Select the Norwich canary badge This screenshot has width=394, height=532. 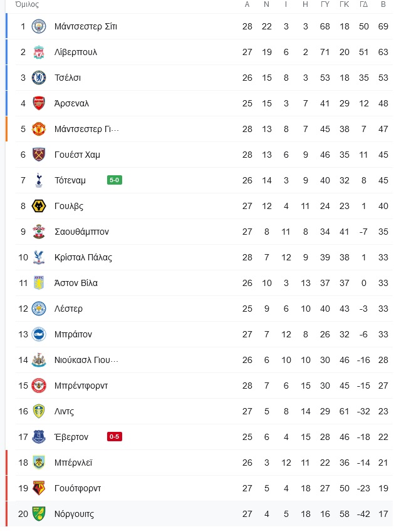coord(39,514)
